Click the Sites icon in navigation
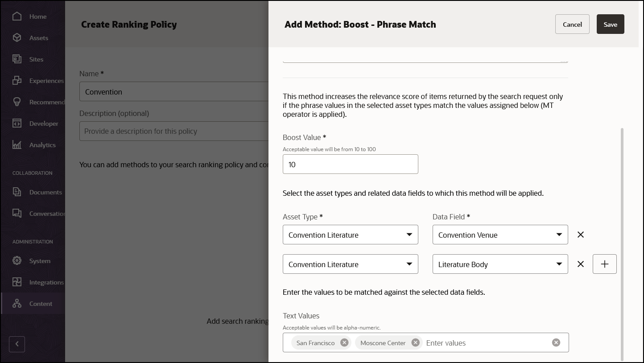 pos(17,59)
